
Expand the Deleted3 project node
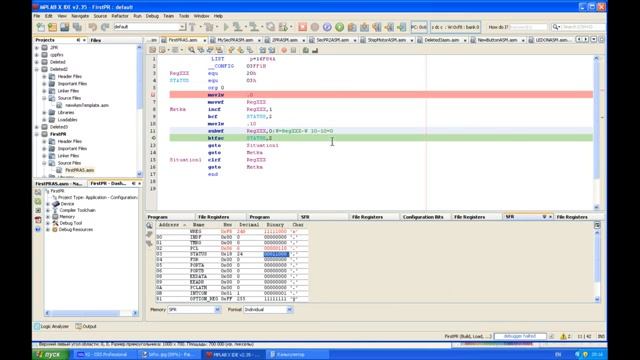click(x=37, y=127)
